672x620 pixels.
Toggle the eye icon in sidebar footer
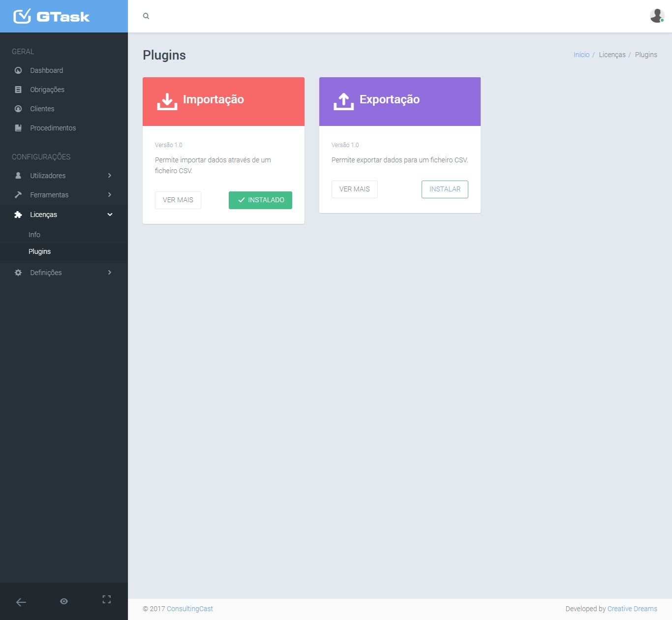point(64,601)
